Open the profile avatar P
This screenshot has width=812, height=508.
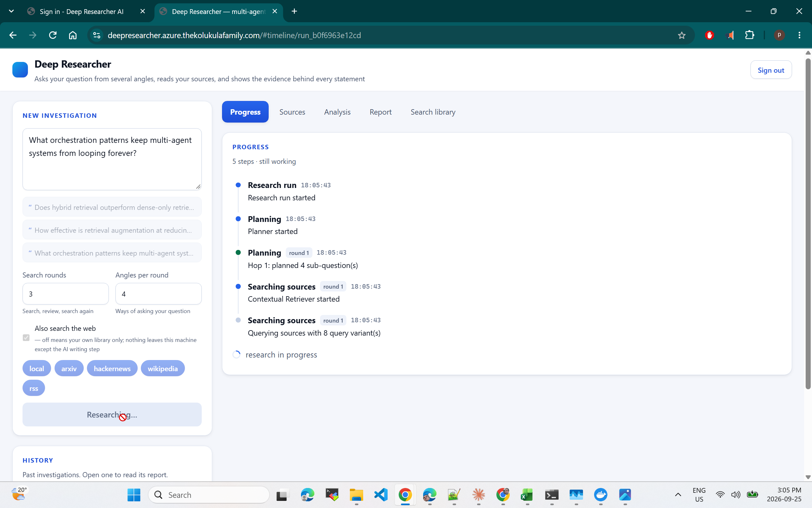click(x=779, y=35)
